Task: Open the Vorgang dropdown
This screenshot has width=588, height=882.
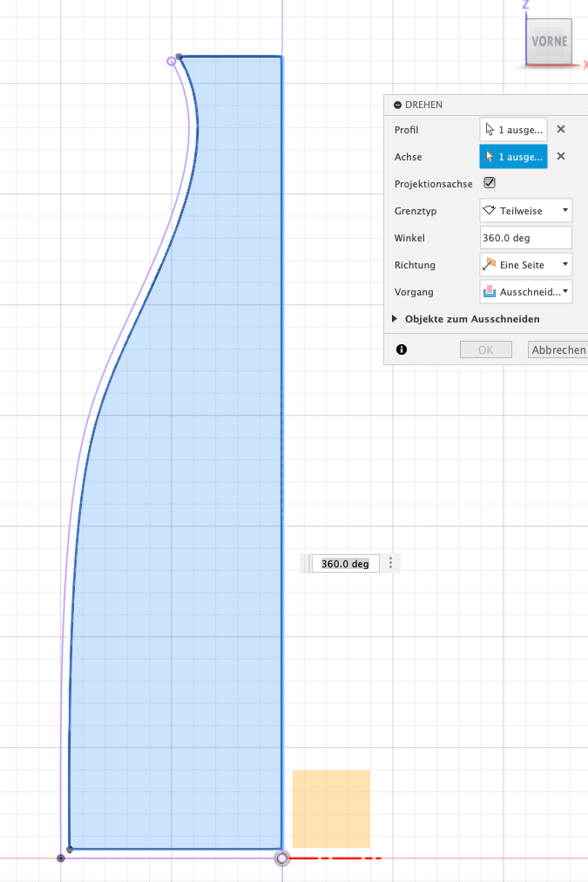Action: [x=525, y=291]
